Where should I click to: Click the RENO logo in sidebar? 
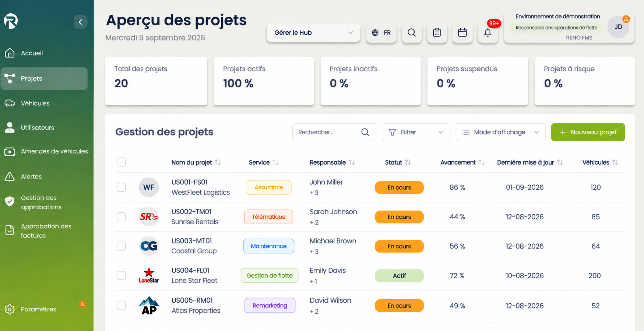[11, 21]
